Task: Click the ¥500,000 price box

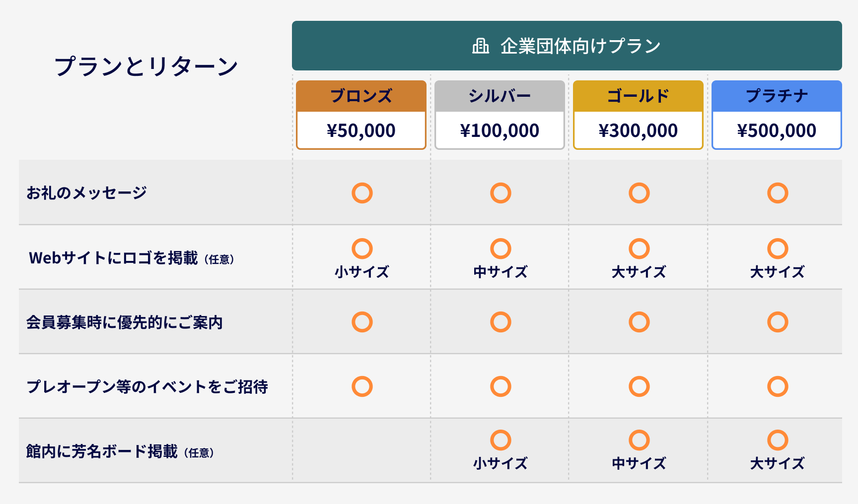Action: pyautogui.click(x=777, y=130)
